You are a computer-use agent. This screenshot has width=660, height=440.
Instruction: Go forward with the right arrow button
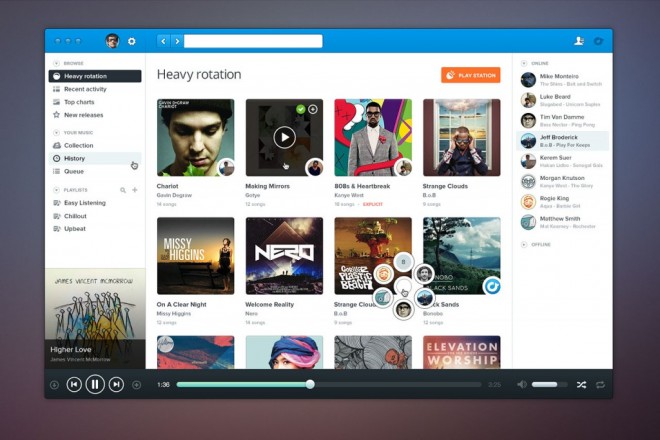pyautogui.click(x=177, y=41)
